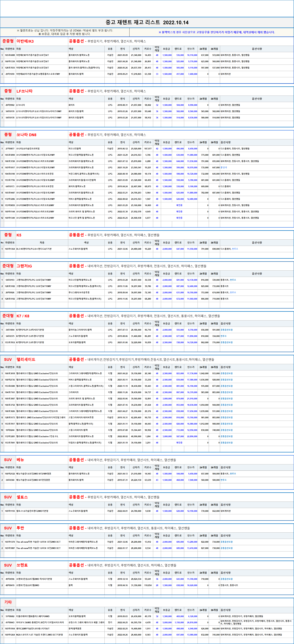Click rent fee 1,150,000

tap(179, 622)
